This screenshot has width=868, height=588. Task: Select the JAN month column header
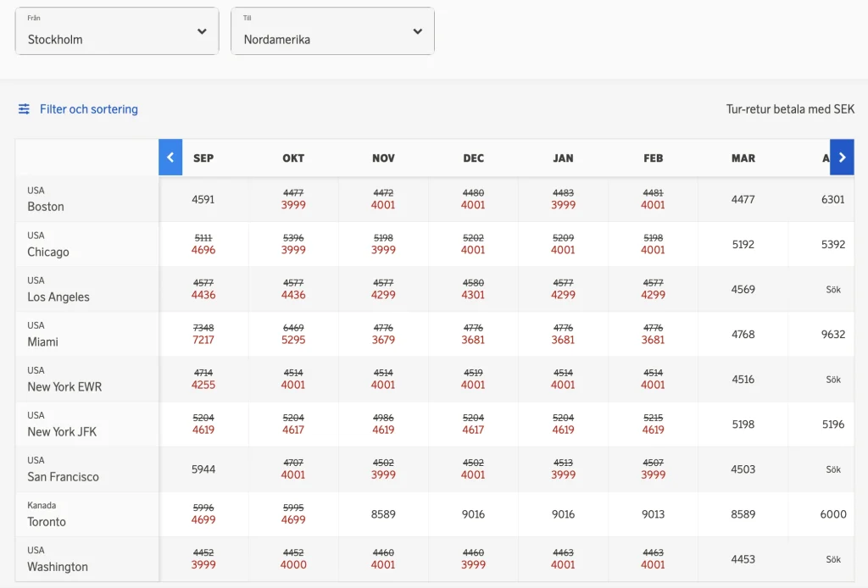pyautogui.click(x=563, y=158)
